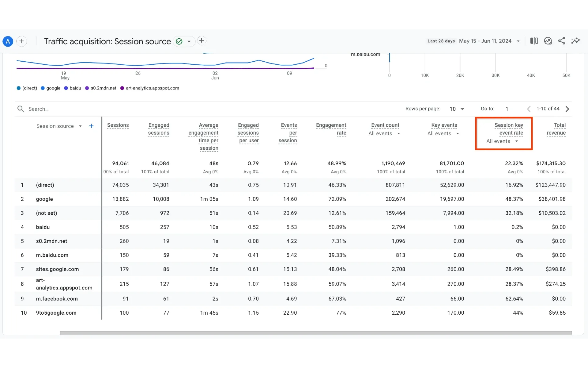This screenshot has width=588, height=368.
Task: Click the previous page chevron
Action: click(529, 109)
